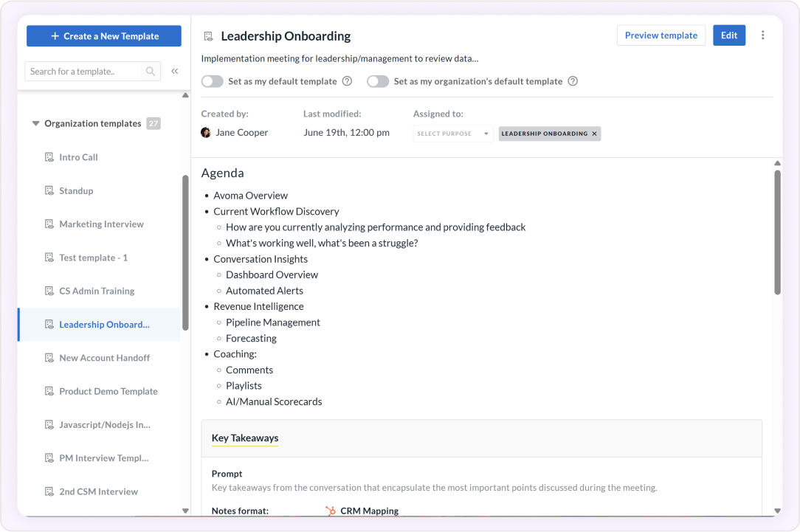
Task: Click the Automated Alerts agenda sub-item
Action: tap(264, 290)
